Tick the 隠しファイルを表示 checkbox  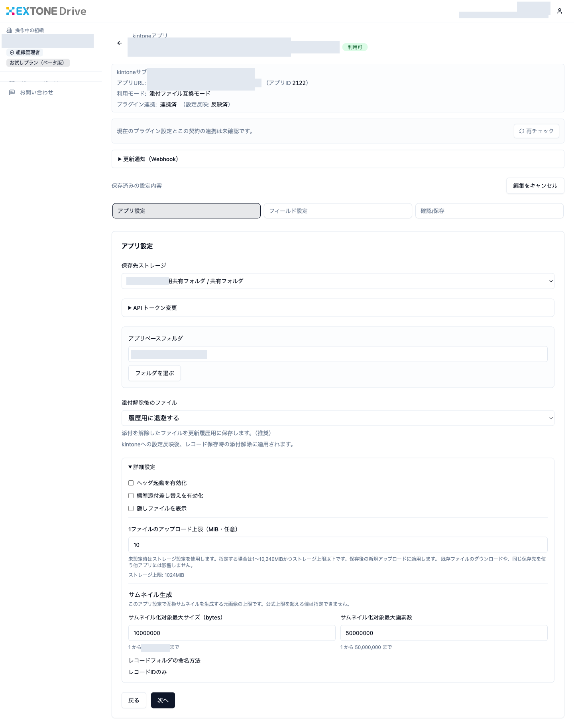pos(131,508)
